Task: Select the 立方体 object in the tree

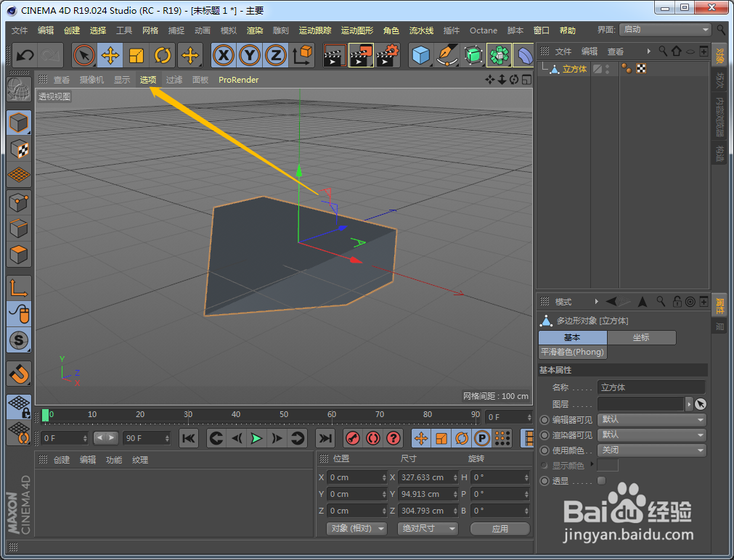Action: (x=574, y=69)
